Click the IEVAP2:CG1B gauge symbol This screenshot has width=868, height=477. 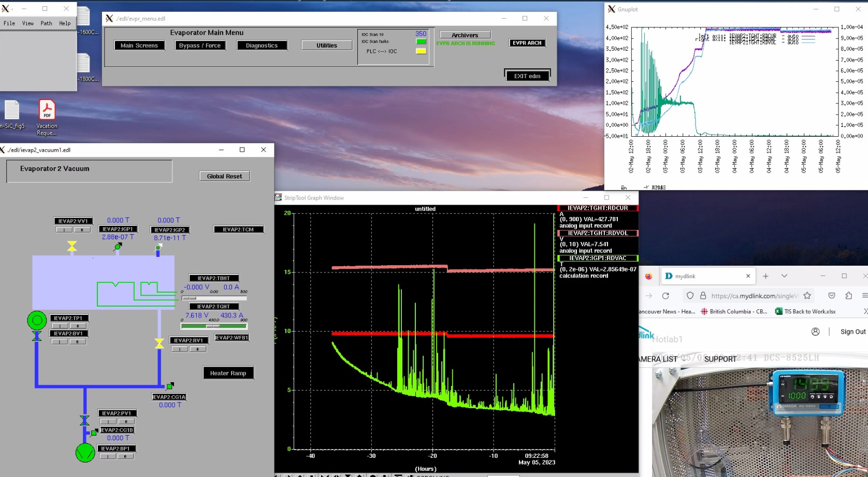94,432
